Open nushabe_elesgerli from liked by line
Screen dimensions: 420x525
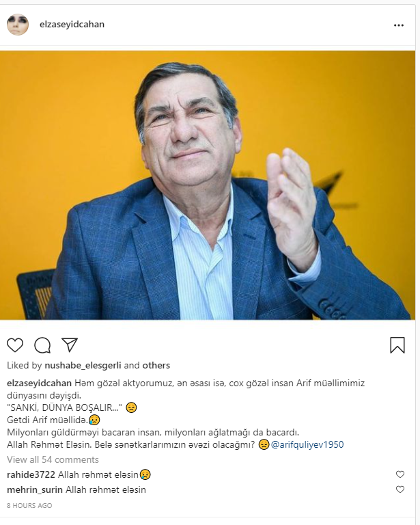tap(83, 365)
